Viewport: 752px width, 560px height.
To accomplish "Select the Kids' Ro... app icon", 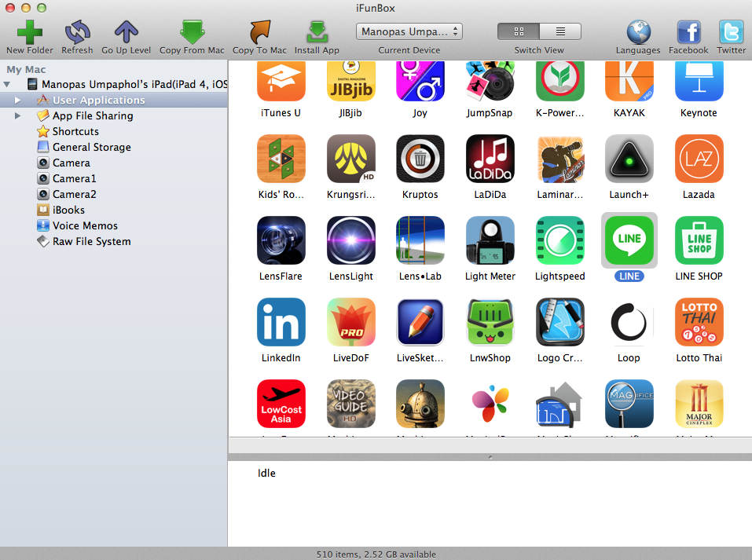I will coord(281,159).
